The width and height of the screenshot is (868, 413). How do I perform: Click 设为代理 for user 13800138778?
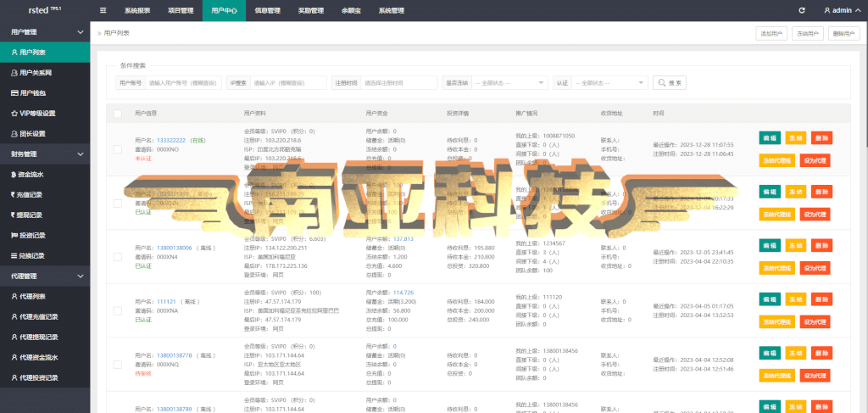click(x=815, y=376)
